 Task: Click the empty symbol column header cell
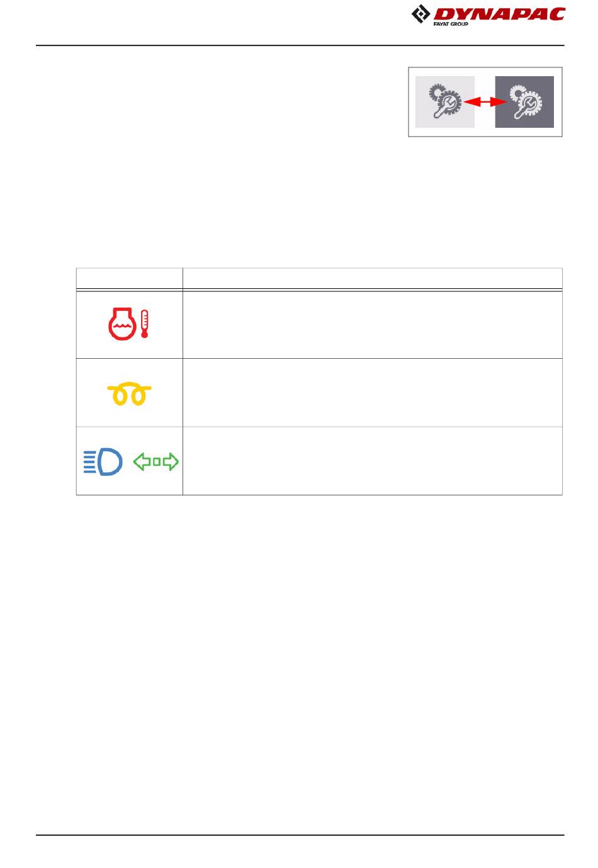pos(130,278)
